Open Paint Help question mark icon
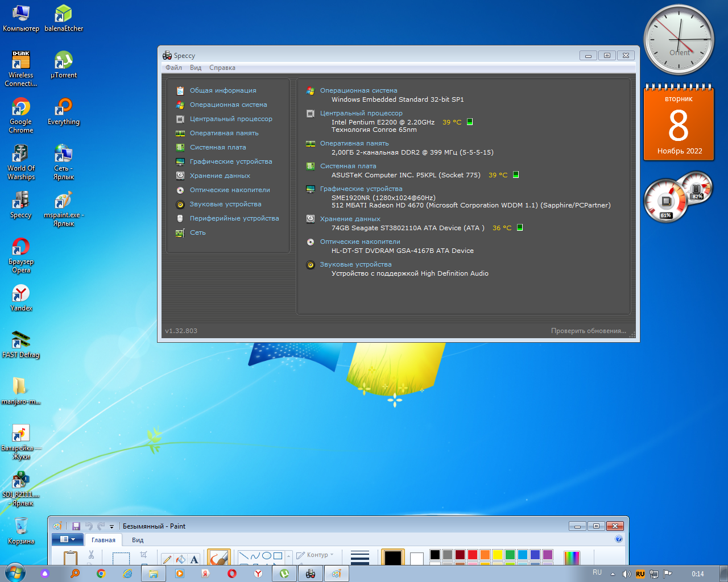 (x=619, y=539)
